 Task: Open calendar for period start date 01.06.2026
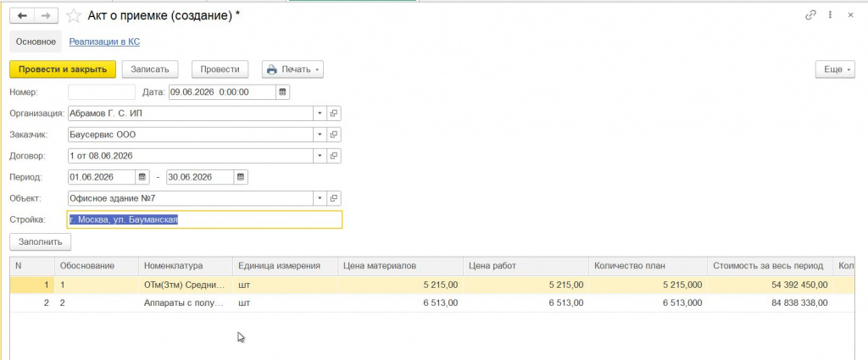coord(142,177)
